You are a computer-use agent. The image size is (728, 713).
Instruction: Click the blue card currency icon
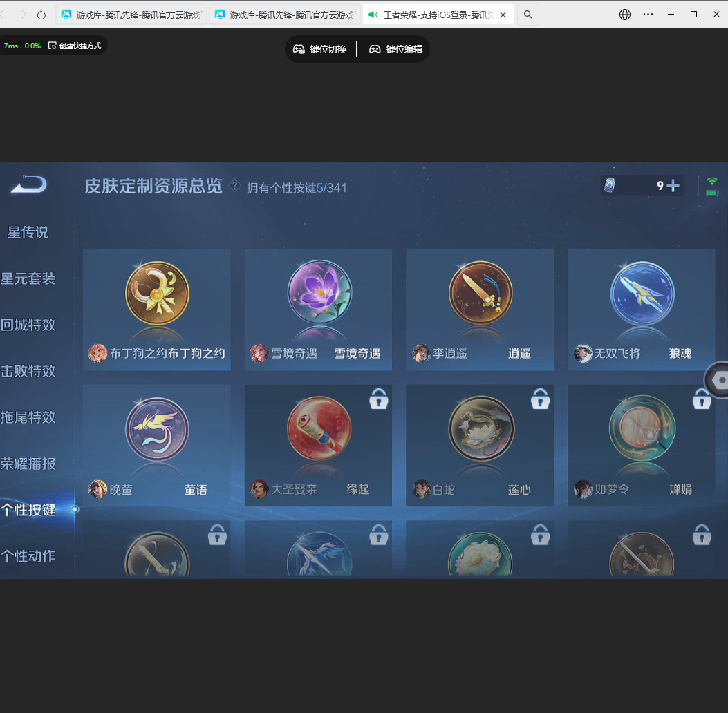[x=611, y=185]
